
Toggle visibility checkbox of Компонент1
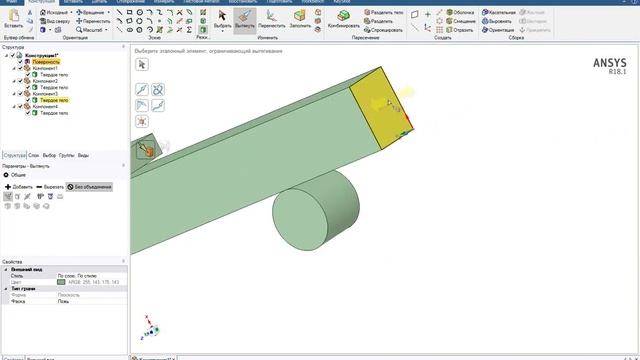click(20, 68)
